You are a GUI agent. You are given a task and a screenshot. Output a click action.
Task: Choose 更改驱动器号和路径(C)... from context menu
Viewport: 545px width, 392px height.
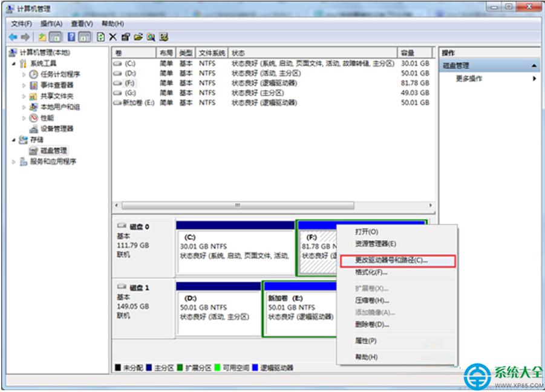pos(397,261)
